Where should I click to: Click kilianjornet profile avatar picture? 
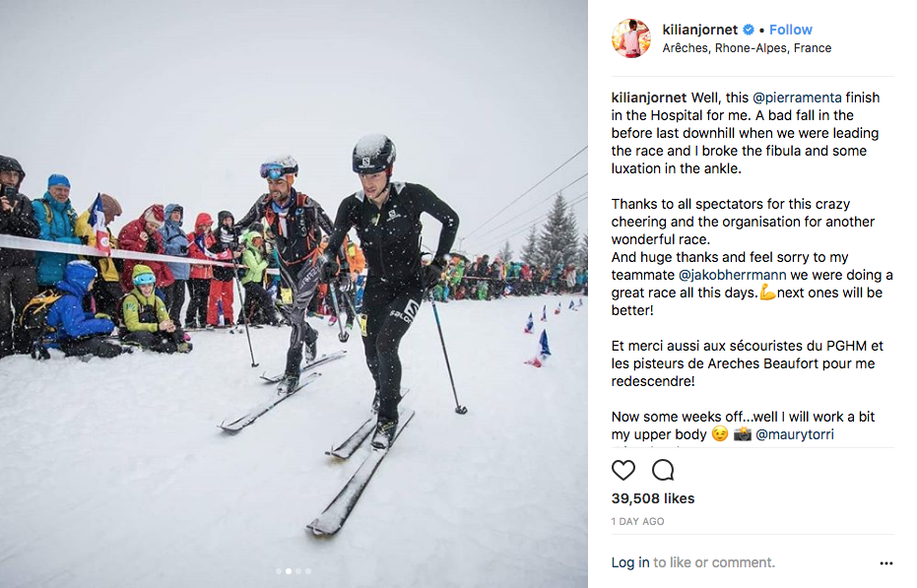630,38
